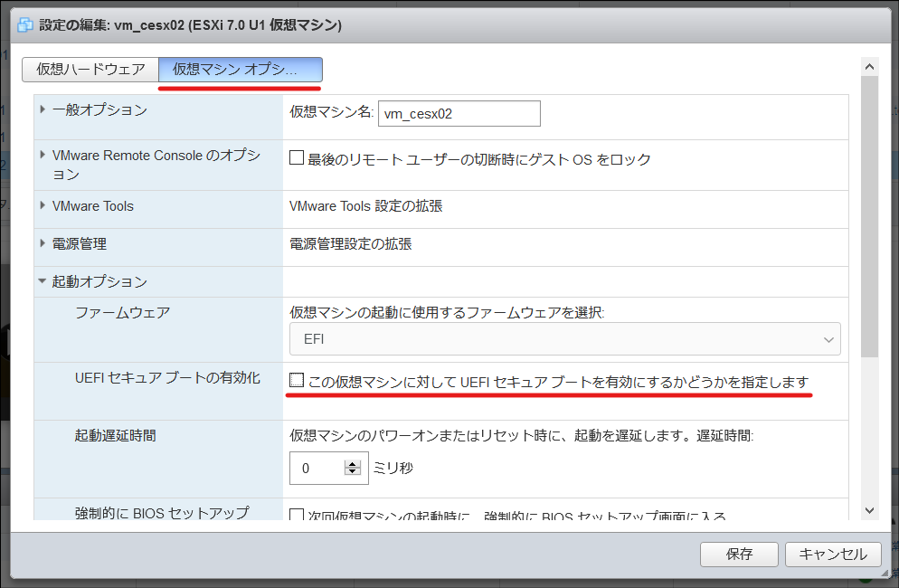This screenshot has height=588, width=899.
Task: Click the UEFI セキュア ブートの有効化 label
Action: click(167, 378)
